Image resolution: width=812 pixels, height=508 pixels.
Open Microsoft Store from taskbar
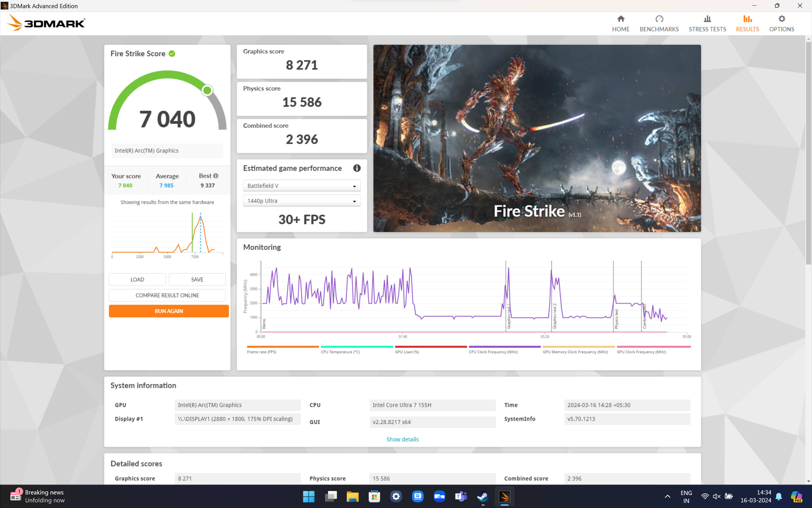374,496
